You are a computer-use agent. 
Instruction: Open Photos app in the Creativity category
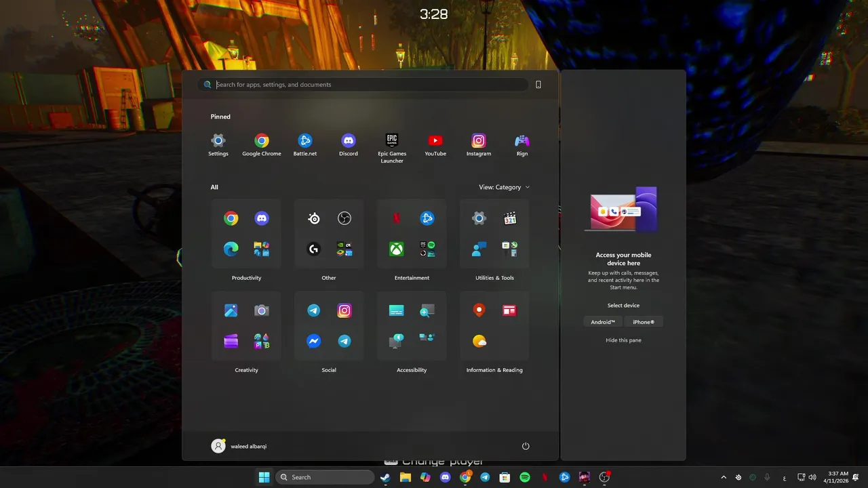231,310
